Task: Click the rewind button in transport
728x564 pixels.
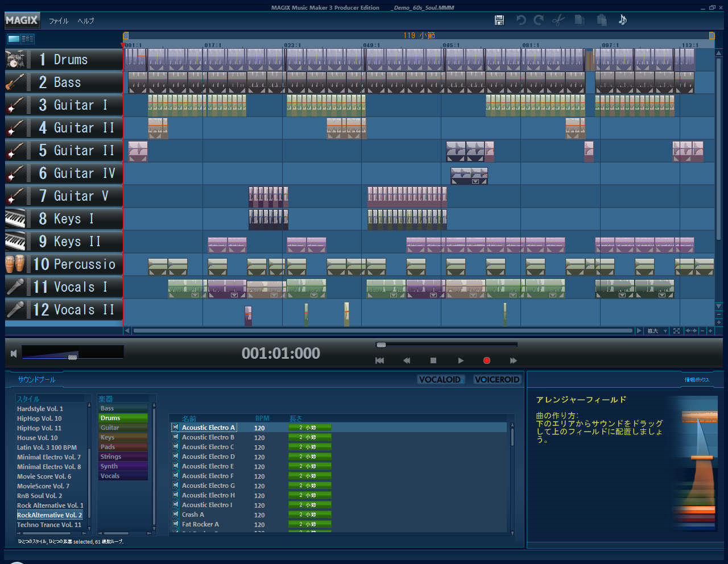Action: tap(407, 360)
